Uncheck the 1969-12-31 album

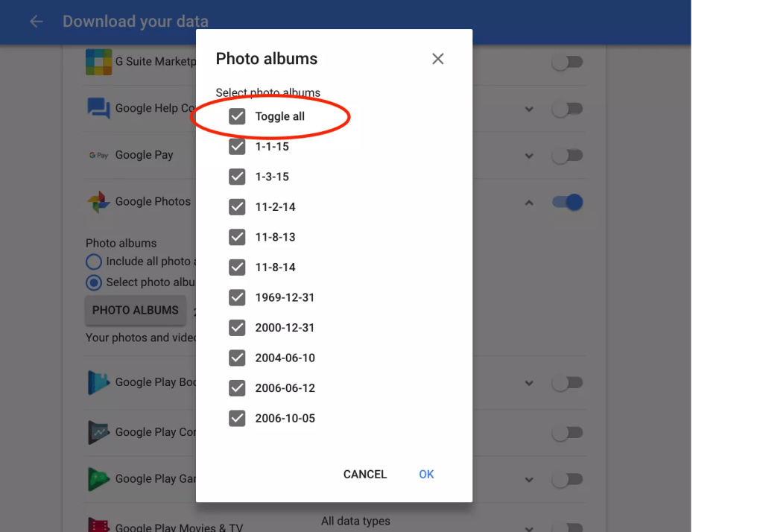click(x=237, y=297)
